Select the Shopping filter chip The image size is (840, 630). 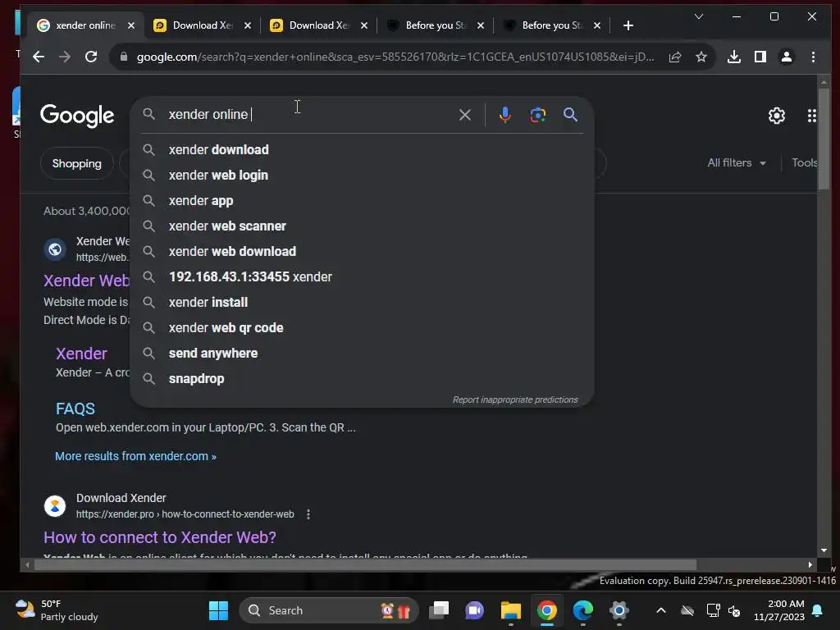[76, 163]
